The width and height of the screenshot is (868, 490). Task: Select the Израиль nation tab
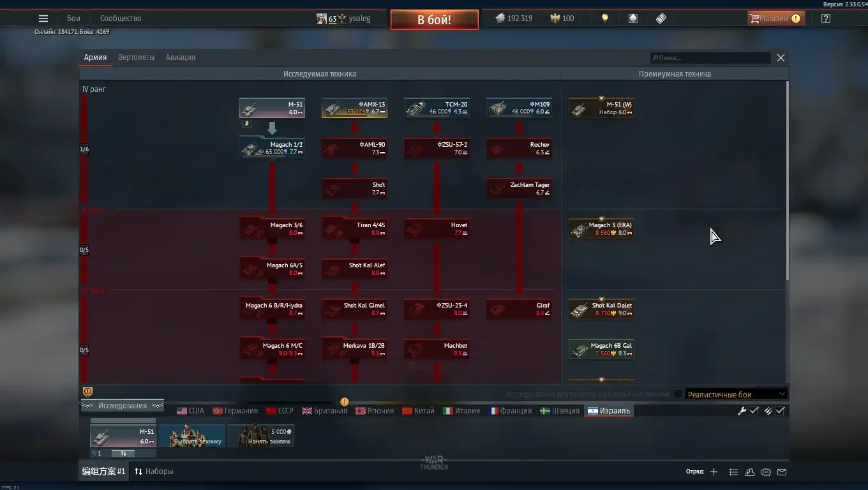[x=609, y=411]
